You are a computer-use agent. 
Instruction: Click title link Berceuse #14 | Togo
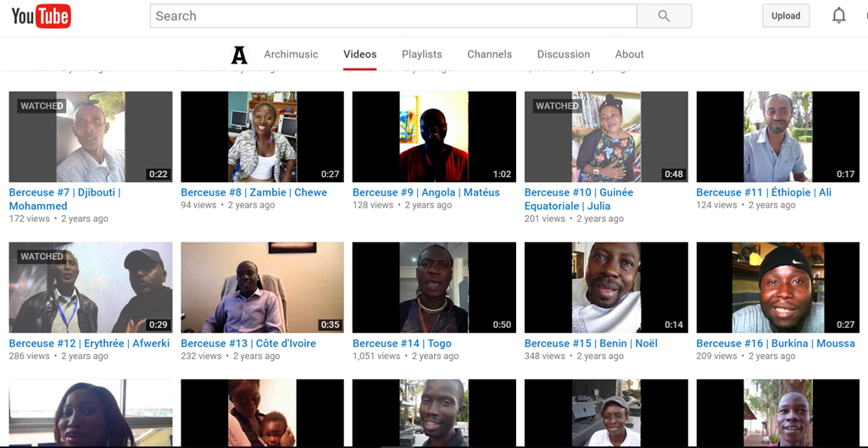(x=402, y=344)
